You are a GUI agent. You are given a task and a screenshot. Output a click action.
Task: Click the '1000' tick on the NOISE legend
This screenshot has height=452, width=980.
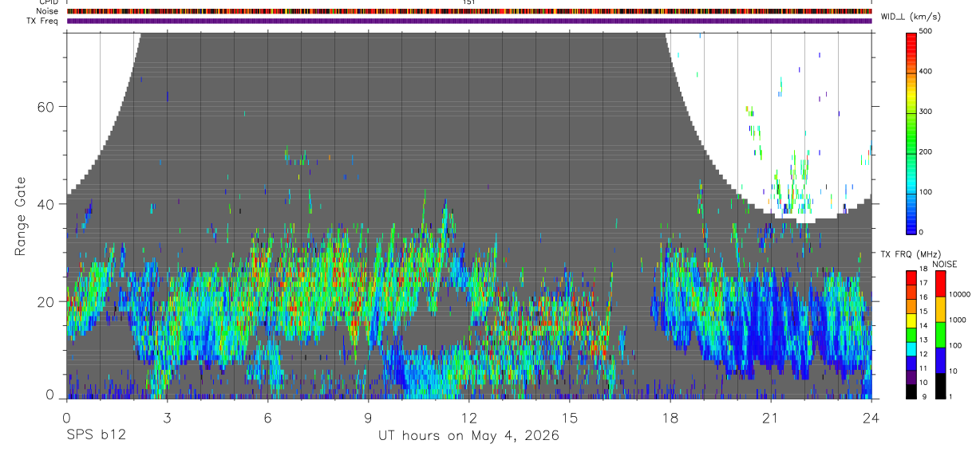pos(959,320)
